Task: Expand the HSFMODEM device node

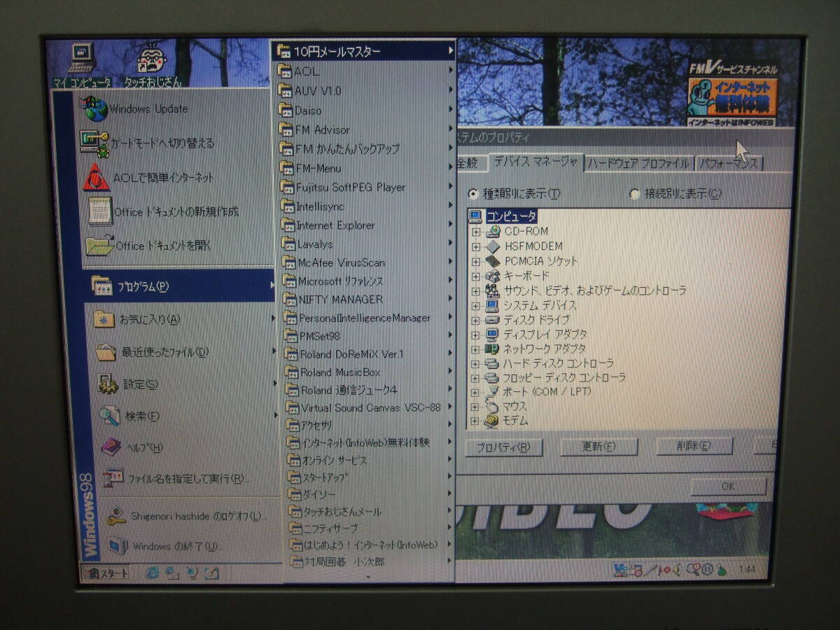Action: pos(476,246)
